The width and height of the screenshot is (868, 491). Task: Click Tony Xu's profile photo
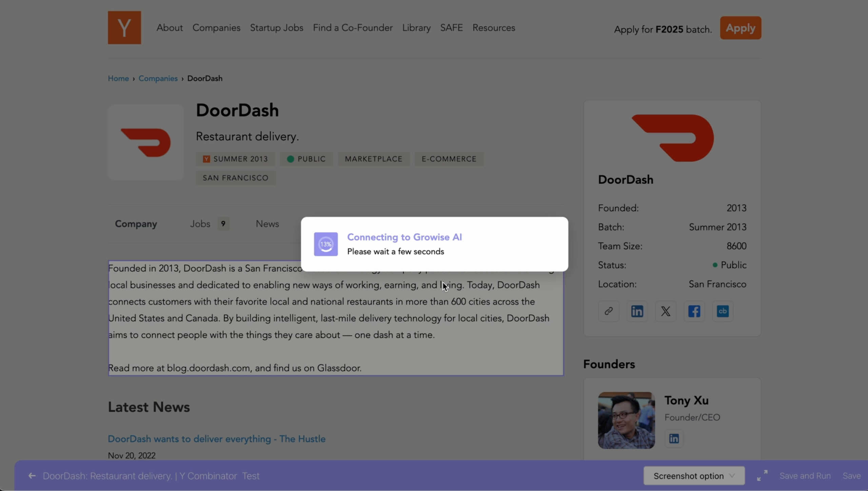tap(626, 420)
